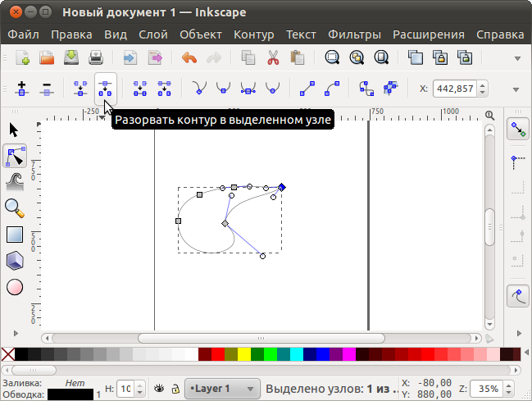
Task: Click the Export bitmap icon
Action: click(155, 57)
